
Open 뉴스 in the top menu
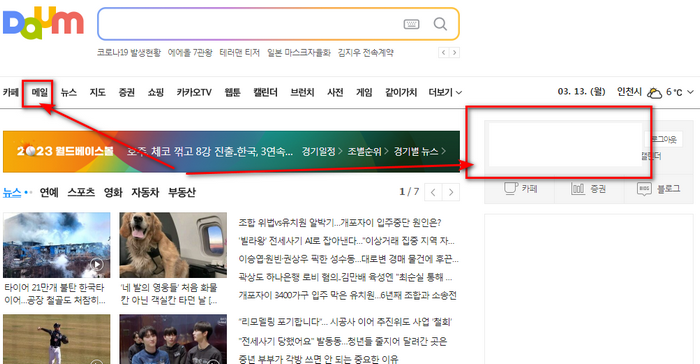pyautogui.click(x=69, y=92)
